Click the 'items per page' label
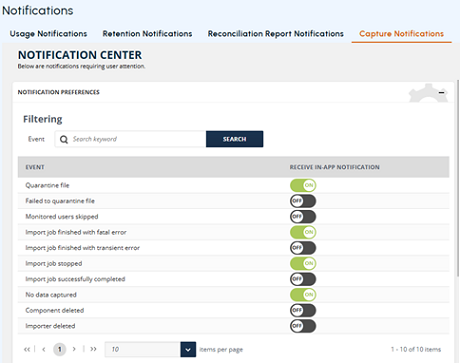460x363 pixels. [221, 350]
